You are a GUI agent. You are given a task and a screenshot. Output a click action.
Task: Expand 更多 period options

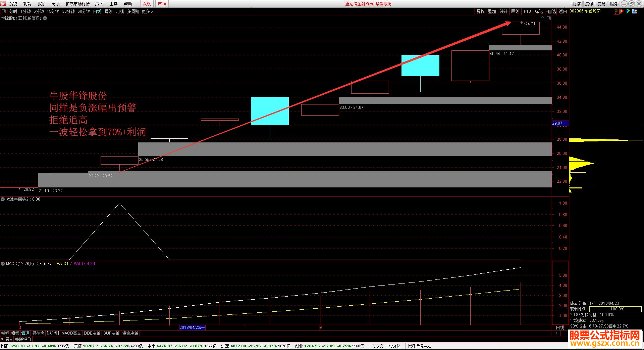tap(147, 11)
